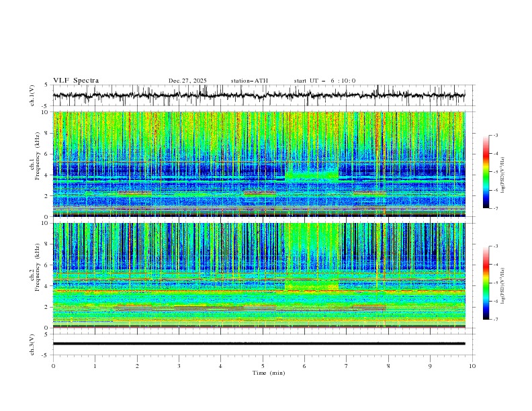Click time tick "1" on the x-axis
532x411 pixels.
pyautogui.click(x=95, y=366)
